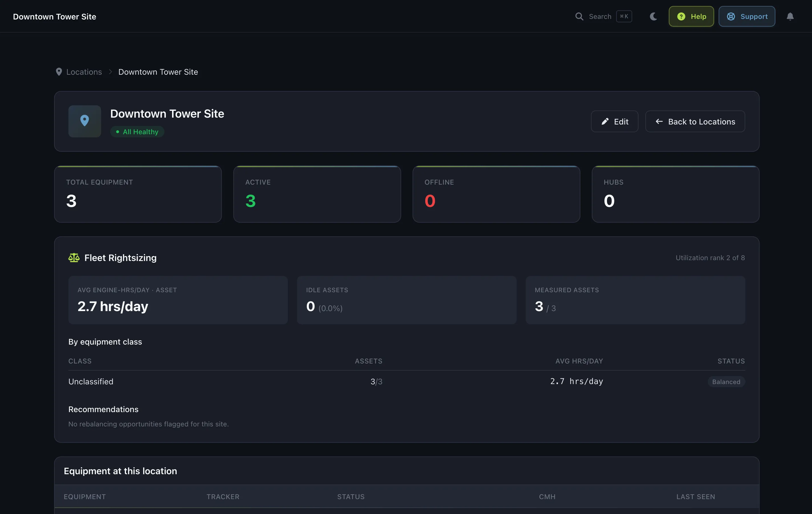The width and height of the screenshot is (812, 514).
Task: Click the AVG HRS/DAY column header
Action: coord(579,361)
